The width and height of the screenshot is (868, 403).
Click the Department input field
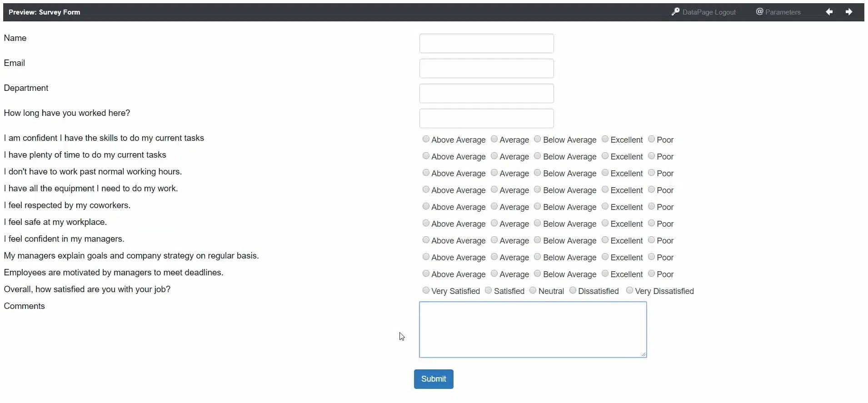(x=486, y=94)
